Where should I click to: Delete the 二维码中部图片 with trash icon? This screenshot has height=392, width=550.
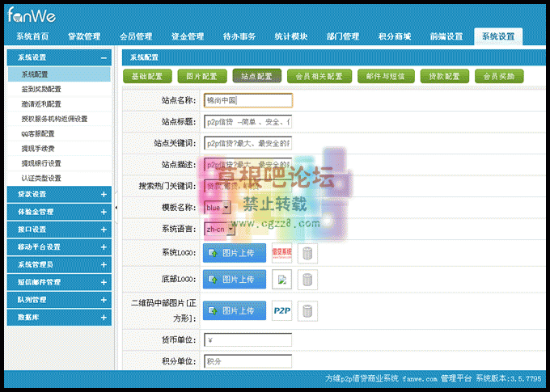[307, 310]
